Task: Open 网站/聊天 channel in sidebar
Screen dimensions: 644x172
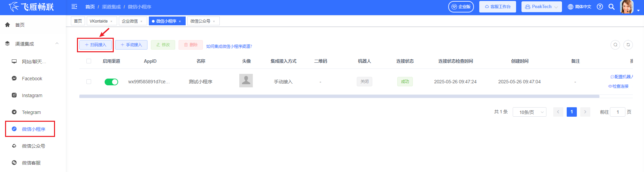Action: point(34,62)
